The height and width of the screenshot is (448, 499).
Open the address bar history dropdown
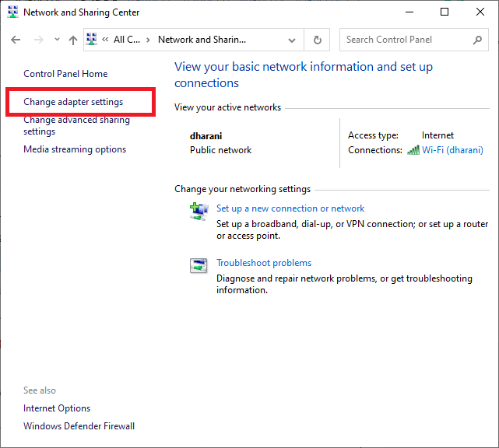pyautogui.click(x=291, y=40)
